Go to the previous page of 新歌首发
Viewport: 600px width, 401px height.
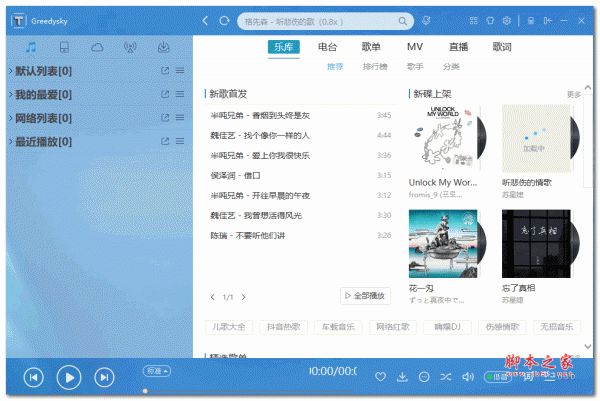click(x=213, y=297)
